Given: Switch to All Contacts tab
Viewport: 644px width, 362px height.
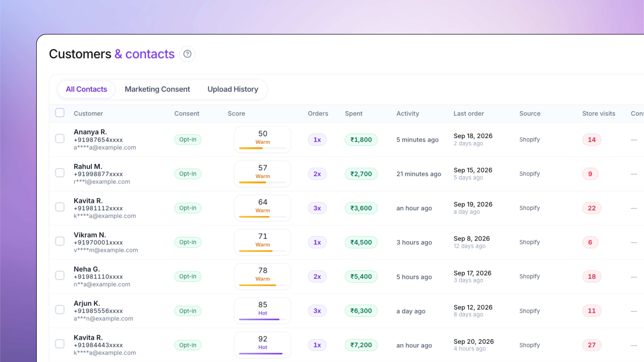Looking at the screenshot, I should (86, 89).
